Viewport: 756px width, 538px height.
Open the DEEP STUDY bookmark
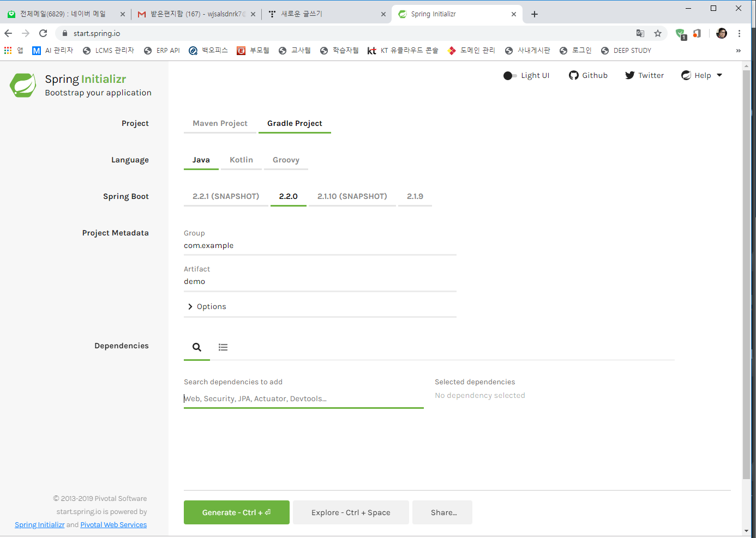coord(626,51)
